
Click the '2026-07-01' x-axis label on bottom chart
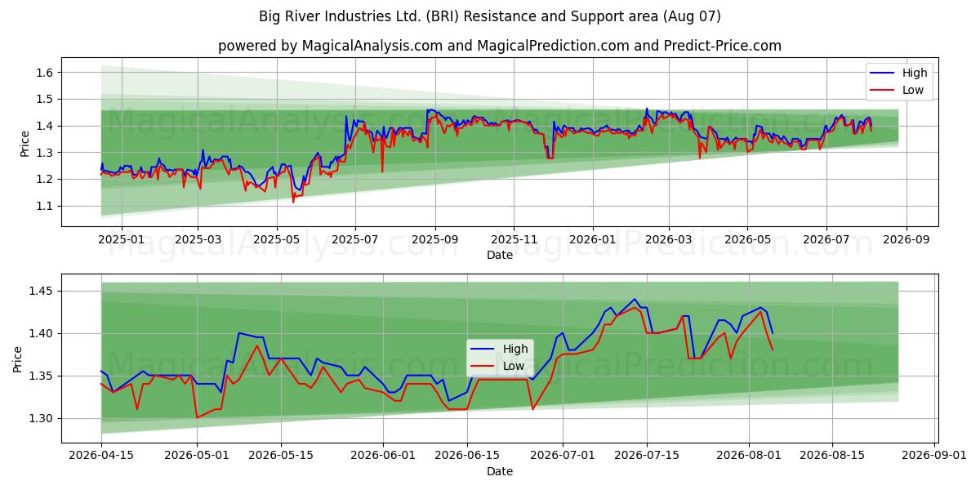pos(563,456)
